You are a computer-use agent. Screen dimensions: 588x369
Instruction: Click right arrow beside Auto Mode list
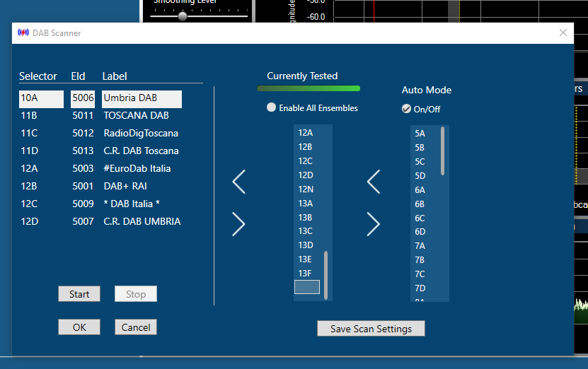coord(374,224)
